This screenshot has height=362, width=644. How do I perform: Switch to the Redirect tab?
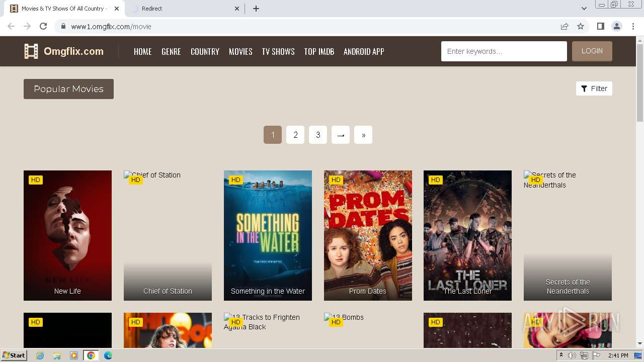[184, 9]
